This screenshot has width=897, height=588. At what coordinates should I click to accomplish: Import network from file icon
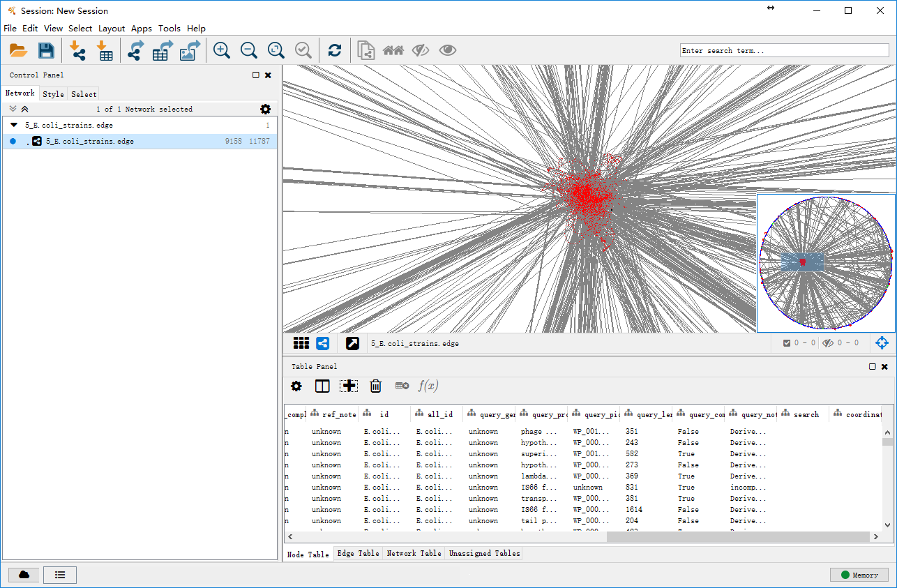tap(77, 50)
